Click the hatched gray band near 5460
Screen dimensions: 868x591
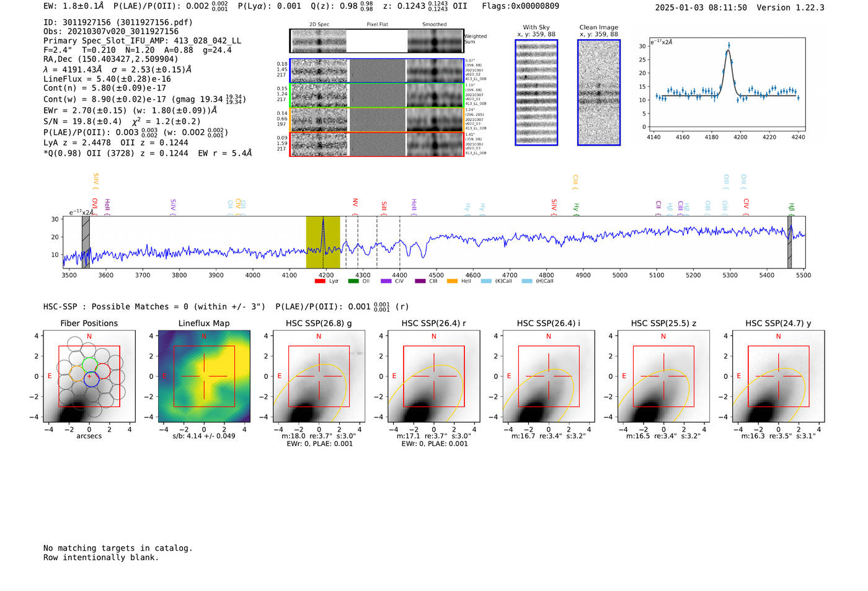790,242
